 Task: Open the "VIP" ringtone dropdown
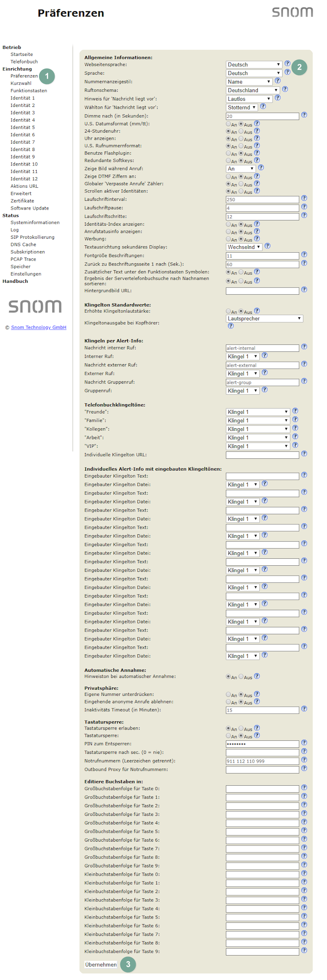(258, 446)
